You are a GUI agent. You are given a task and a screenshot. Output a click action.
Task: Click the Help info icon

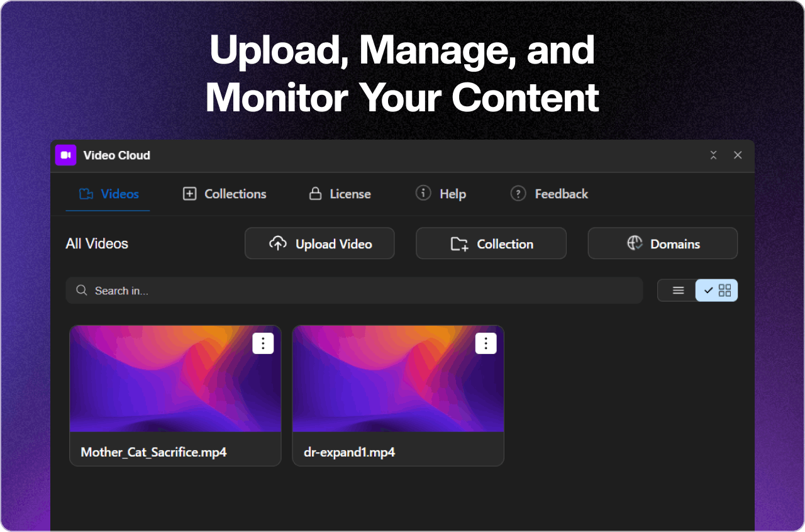[x=423, y=193]
